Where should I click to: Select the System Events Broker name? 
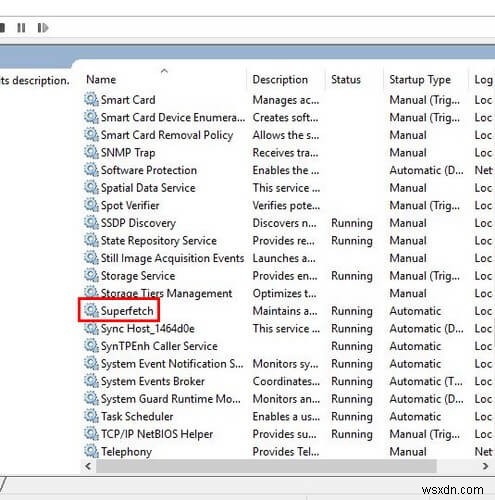click(153, 381)
